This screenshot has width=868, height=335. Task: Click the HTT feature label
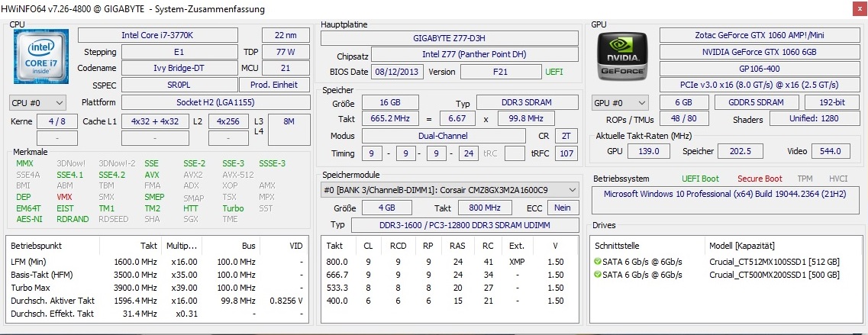click(x=190, y=208)
